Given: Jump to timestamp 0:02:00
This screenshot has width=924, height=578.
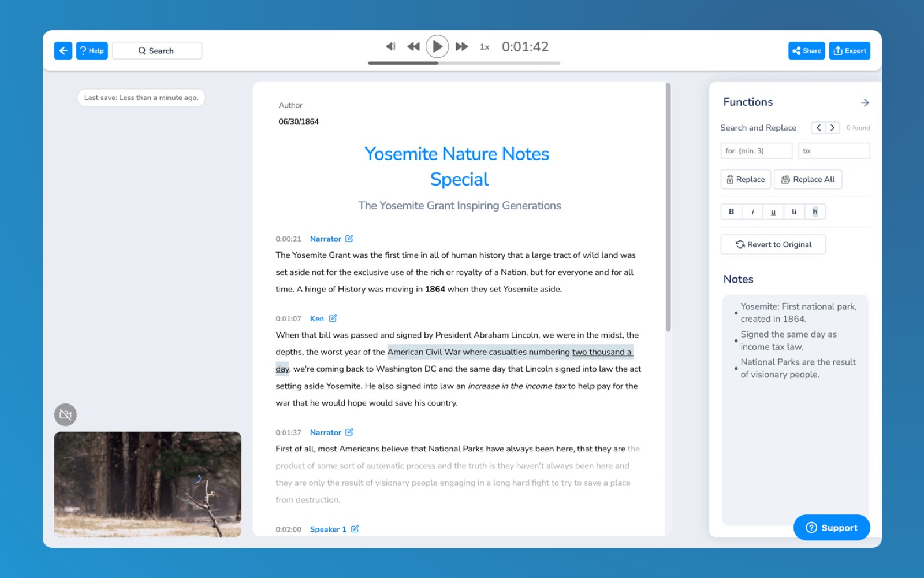Looking at the screenshot, I should click(288, 529).
